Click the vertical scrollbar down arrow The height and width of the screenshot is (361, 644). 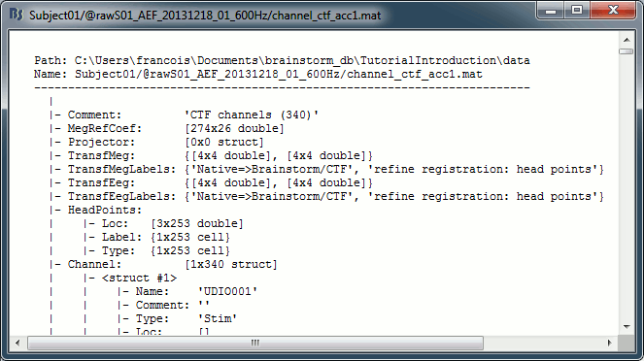pyautogui.click(x=627, y=327)
